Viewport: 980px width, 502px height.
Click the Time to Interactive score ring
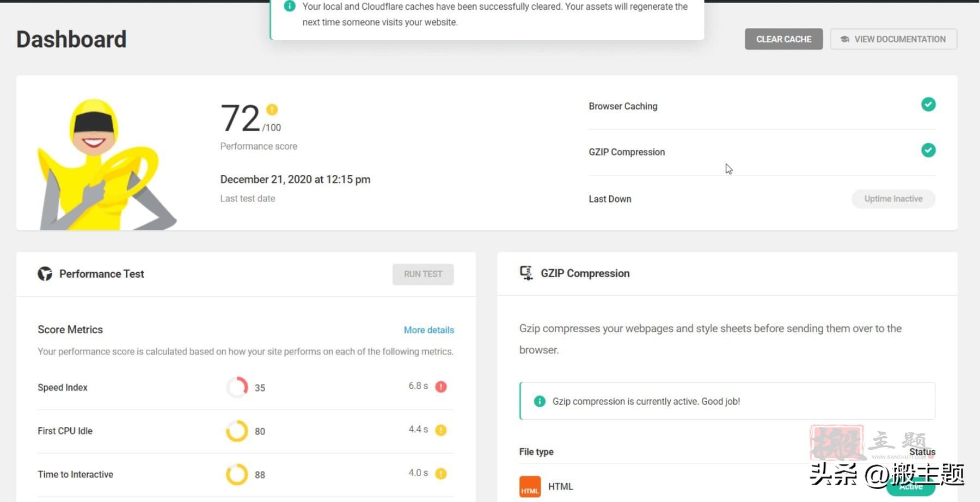click(x=237, y=474)
